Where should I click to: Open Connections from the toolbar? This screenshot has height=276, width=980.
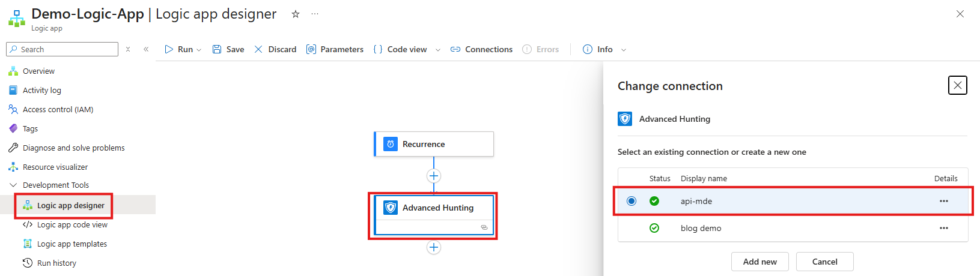(x=481, y=49)
